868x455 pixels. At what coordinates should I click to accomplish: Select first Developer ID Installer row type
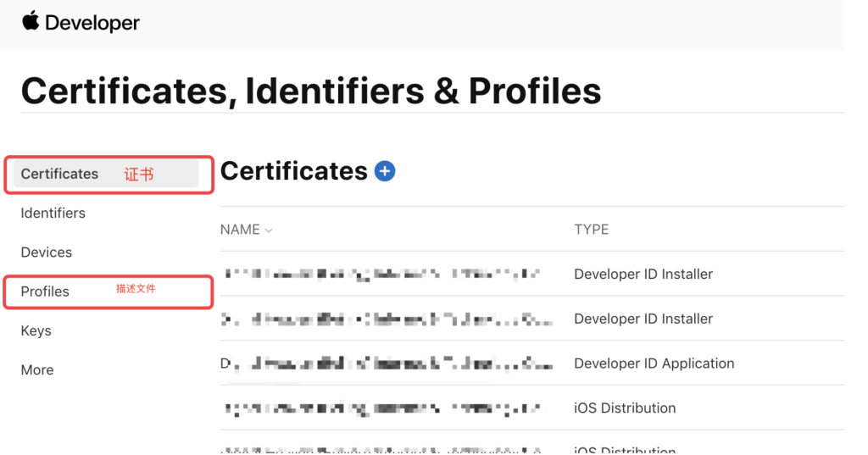click(643, 274)
